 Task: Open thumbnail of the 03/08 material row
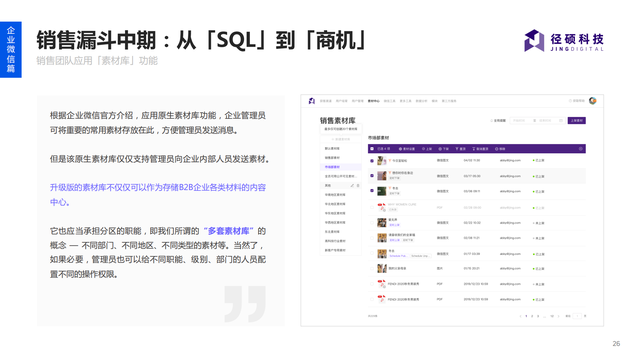click(382, 191)
